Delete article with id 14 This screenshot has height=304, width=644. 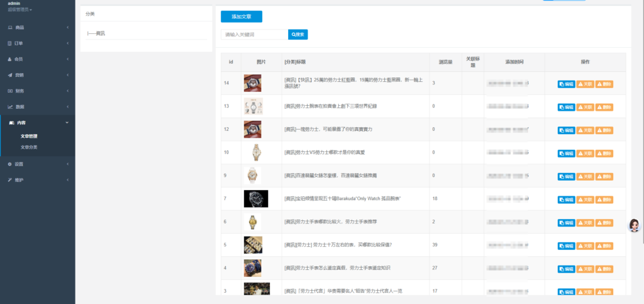604,84
